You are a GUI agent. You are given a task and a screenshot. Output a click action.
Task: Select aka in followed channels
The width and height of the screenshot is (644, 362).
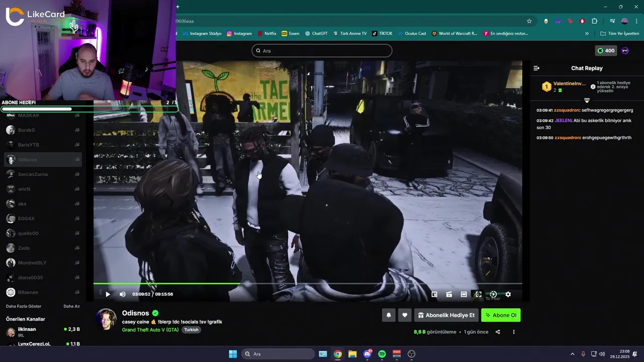tap(43, 204)
